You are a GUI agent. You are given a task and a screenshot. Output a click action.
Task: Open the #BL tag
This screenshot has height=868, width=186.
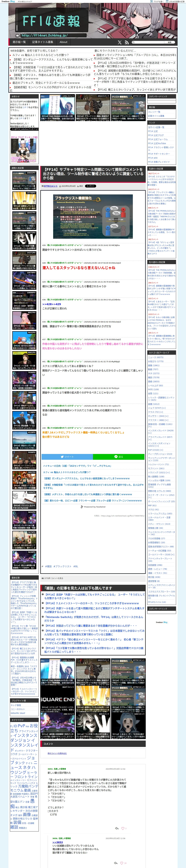point(76,566)
